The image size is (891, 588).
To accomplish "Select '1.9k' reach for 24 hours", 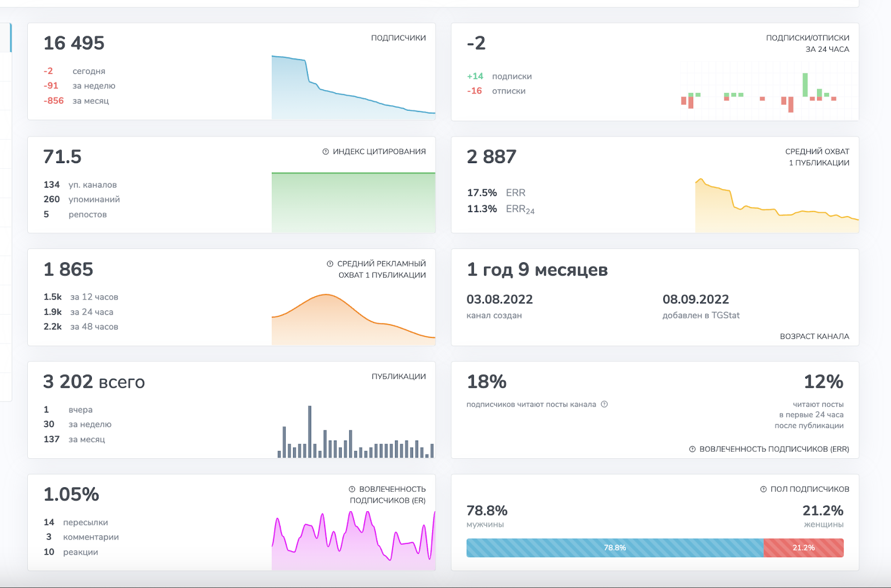I will (52, 312).
